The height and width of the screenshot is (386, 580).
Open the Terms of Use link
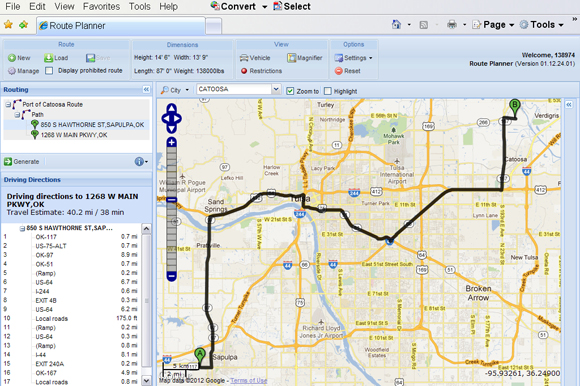249,380
